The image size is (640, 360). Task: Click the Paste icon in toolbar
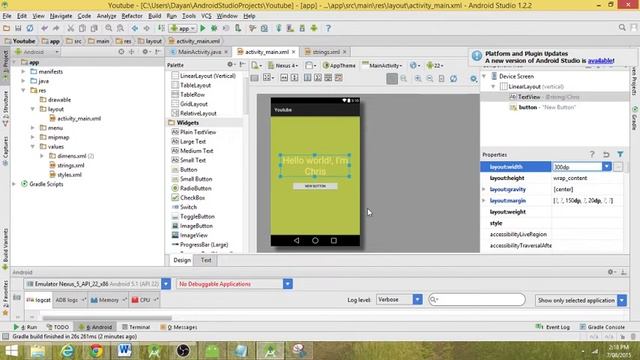tap(94, 28)
